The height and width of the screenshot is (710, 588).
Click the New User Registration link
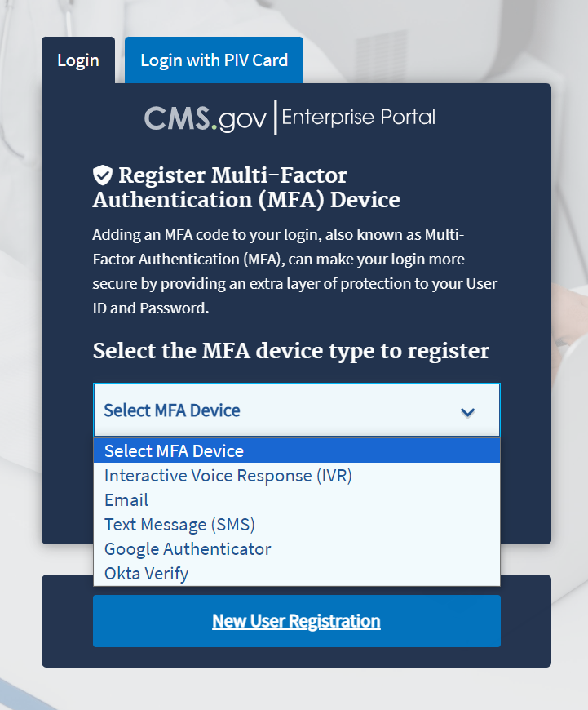click(x=296, y=621)
